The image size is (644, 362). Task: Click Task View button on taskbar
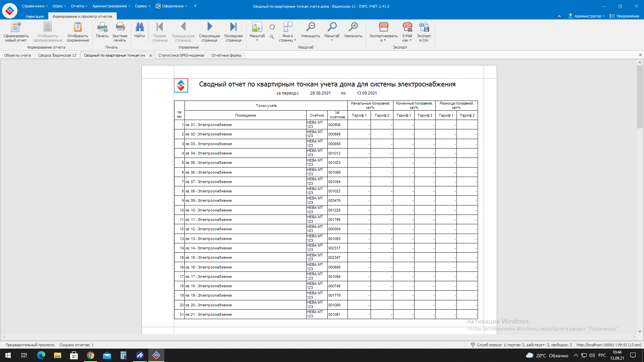pyautogui.click(x=24, y=355)
